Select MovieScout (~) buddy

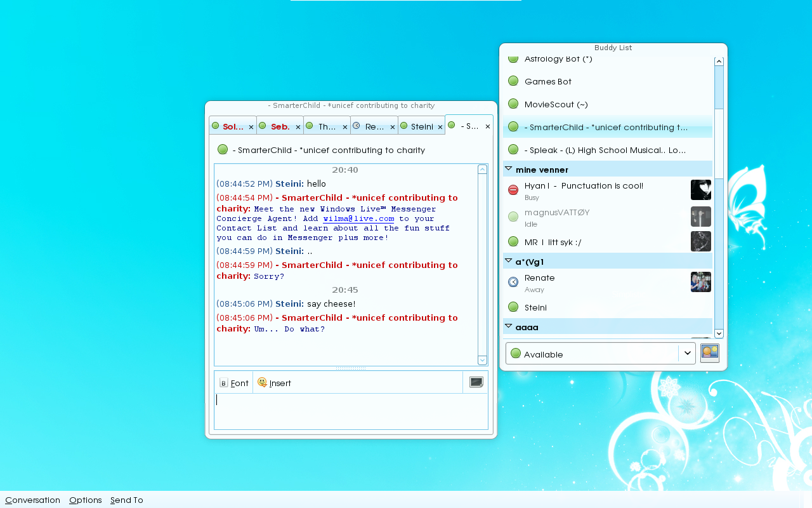608,104
